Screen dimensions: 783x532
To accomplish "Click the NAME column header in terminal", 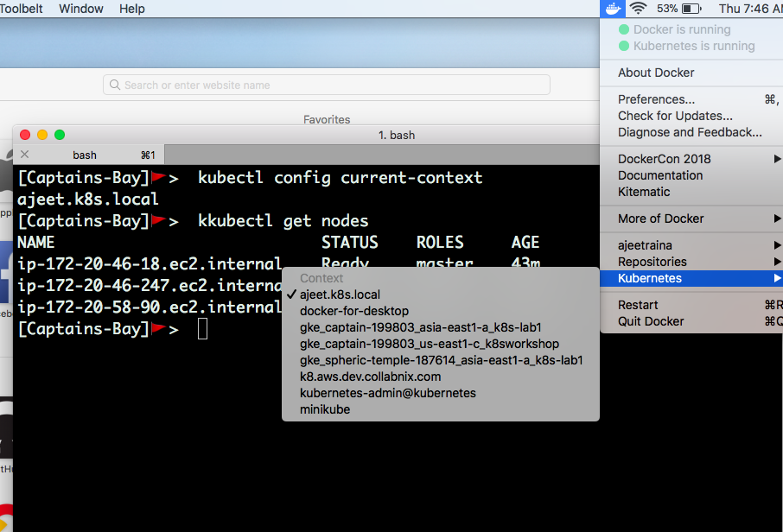I will [36, 242].
